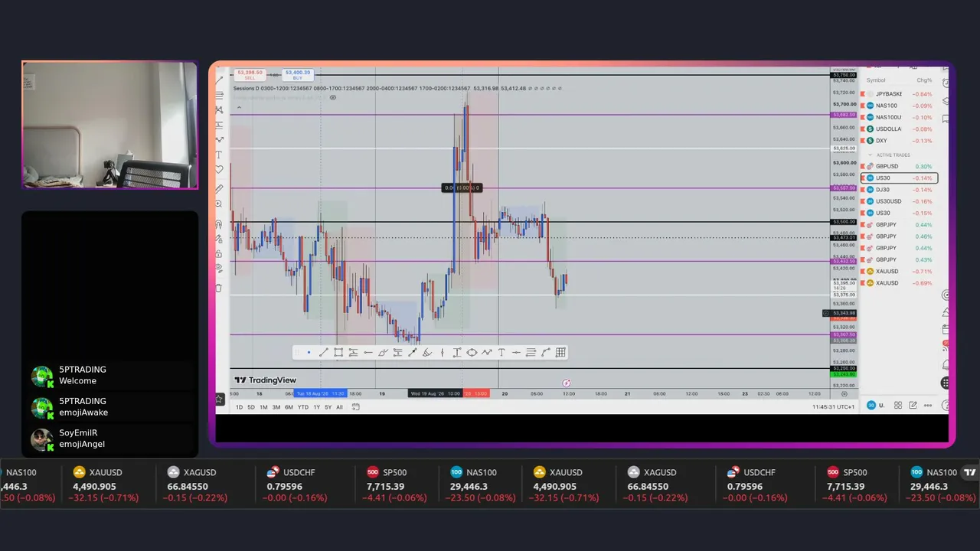
Task: Open the watchlist more options ellipsis
Action: pos(928,406)
